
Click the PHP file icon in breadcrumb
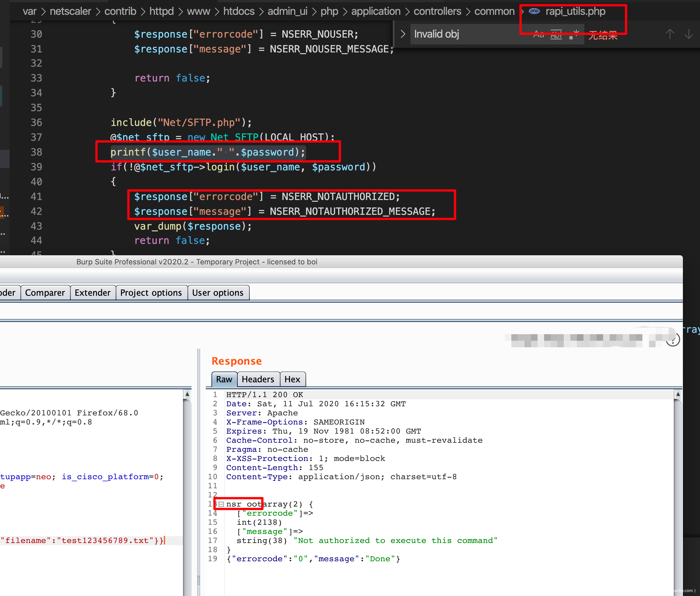coord(534,11)
